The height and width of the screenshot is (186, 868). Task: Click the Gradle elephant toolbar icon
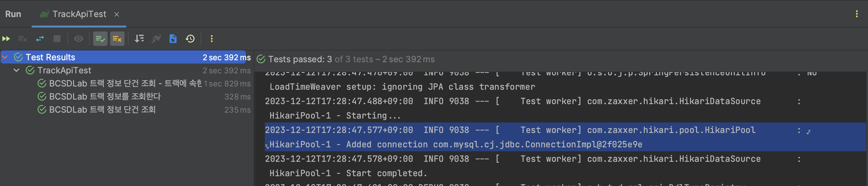point(156,39)
